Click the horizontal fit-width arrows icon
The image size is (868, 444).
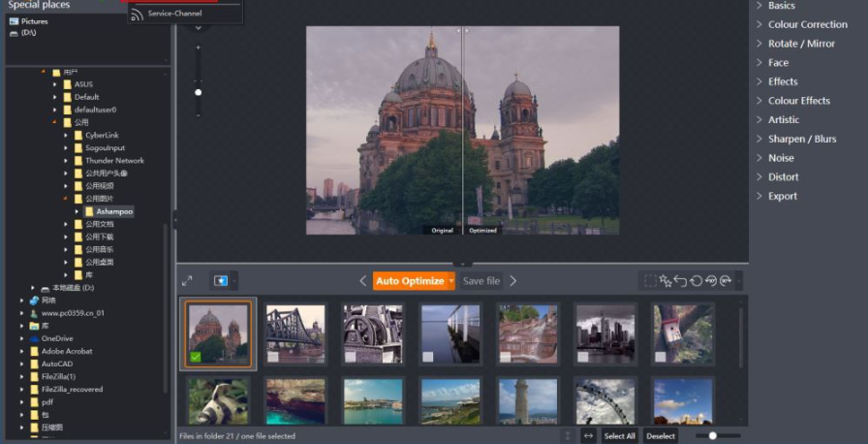coord(588,436)
